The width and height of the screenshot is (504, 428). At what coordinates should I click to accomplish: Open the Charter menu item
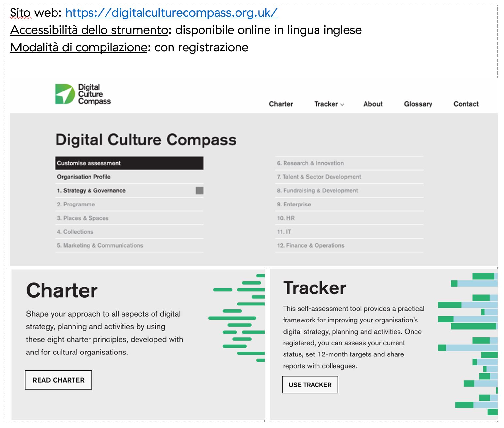click(281, 104)
